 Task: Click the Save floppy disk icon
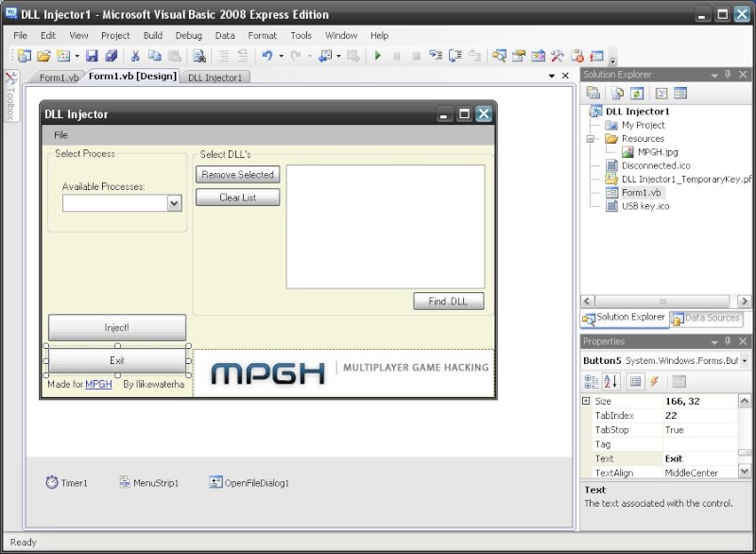point(92,56)
